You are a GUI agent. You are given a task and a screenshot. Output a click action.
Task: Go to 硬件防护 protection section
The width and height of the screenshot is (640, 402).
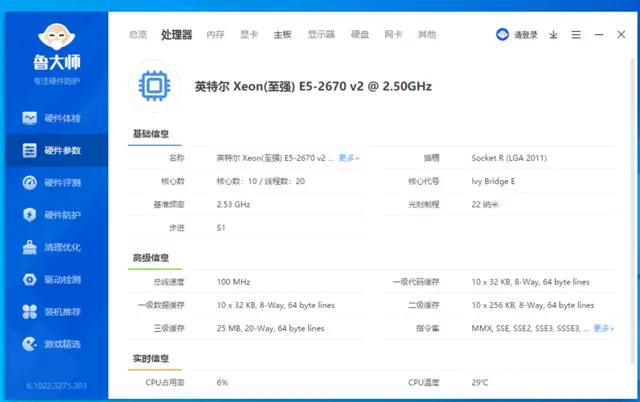pos(56,215)
